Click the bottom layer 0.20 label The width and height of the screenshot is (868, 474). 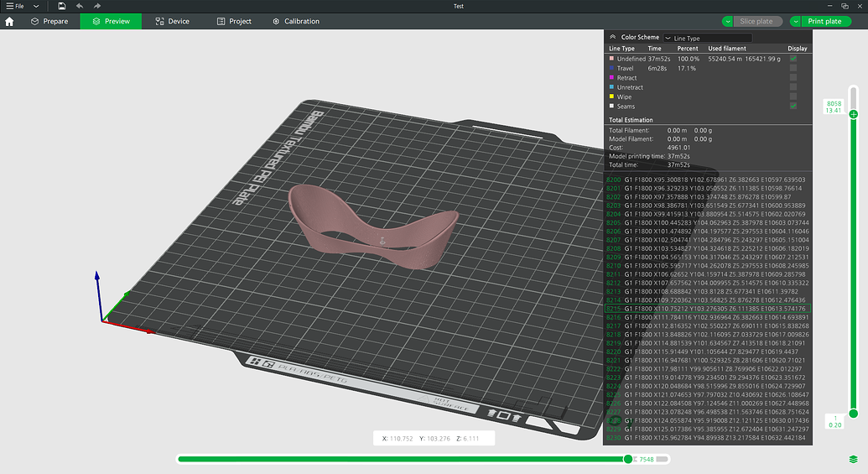pos(834,425)
